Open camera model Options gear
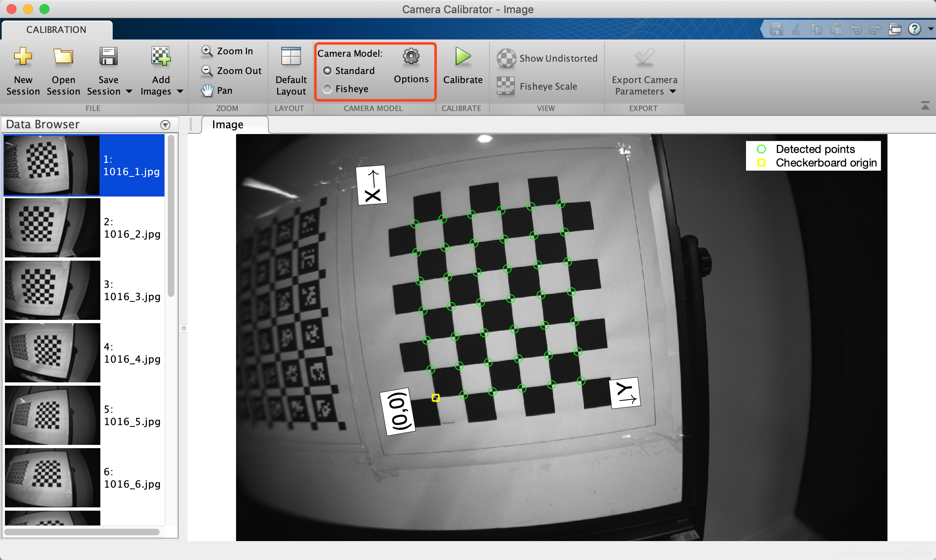 411,57
